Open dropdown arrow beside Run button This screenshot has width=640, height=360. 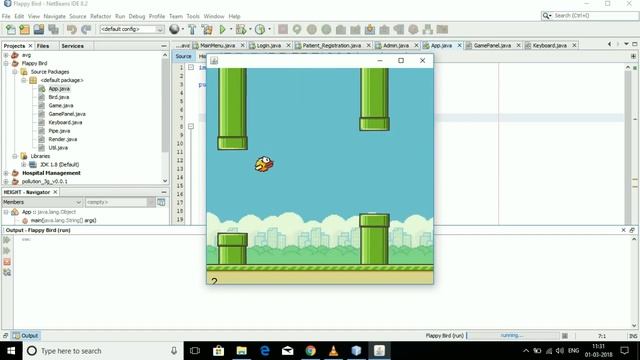coord(231,29)
